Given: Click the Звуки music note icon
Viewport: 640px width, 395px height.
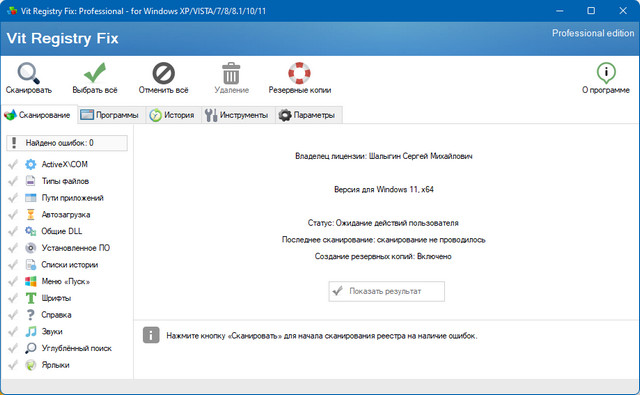Looking at the screenshot, I should [x=31, y=331].
